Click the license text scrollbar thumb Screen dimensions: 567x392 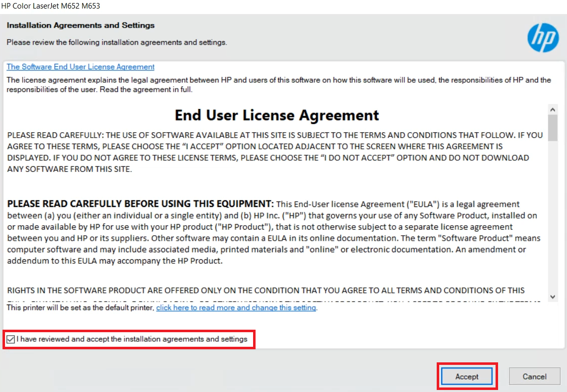[552, 128]
